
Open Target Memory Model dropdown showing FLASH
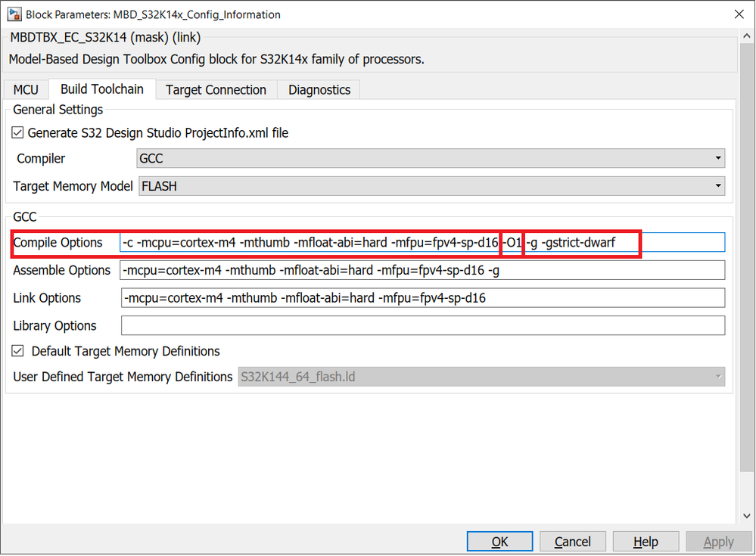click(x=431, y=186)
